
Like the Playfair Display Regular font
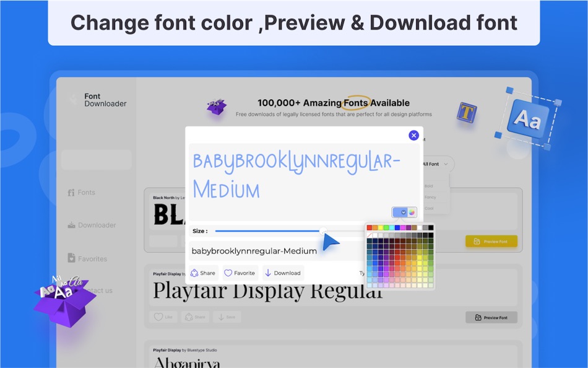click(163, 317)
